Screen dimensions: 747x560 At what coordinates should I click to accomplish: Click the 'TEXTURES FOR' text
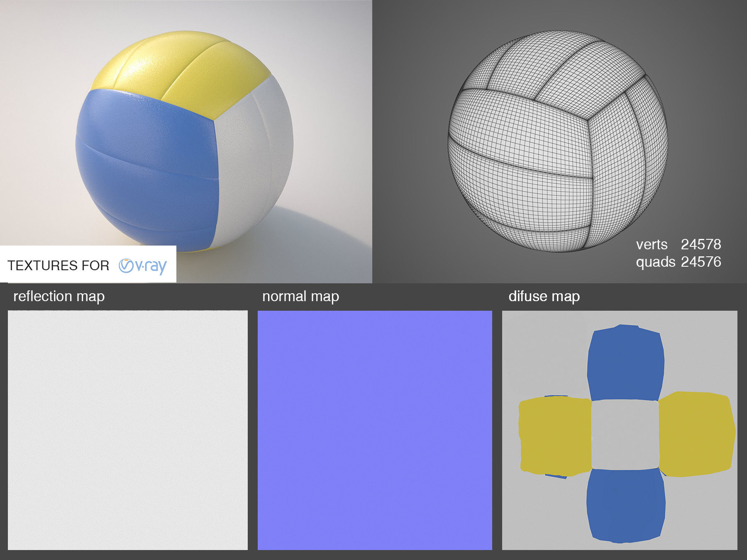pos(58,265)
